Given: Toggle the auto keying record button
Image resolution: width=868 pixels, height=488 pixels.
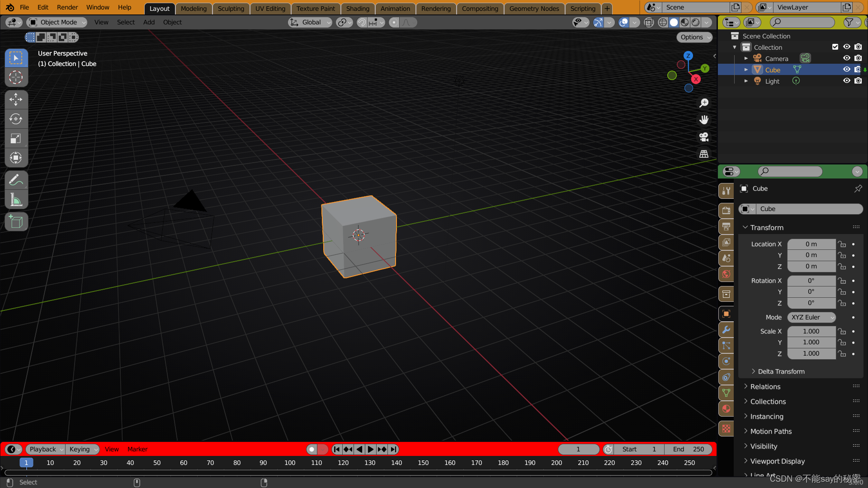Looking at the screenshot, I should click(311, 449).
